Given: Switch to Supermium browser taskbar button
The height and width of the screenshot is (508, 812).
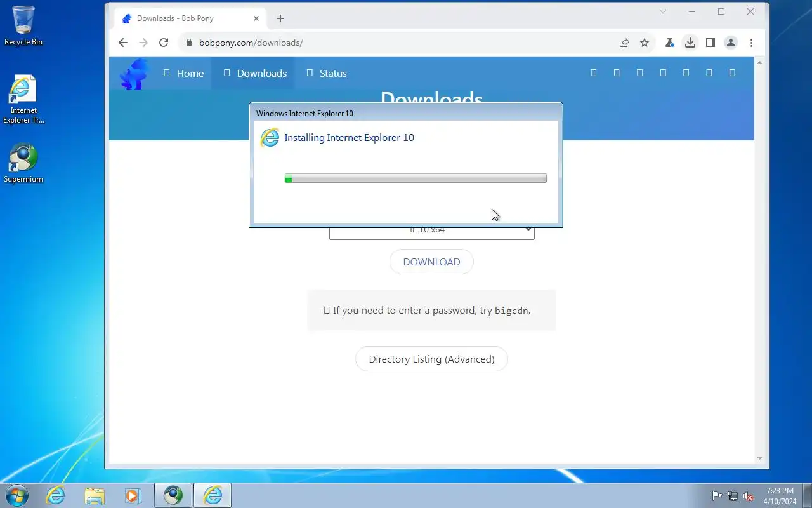Looking at the screenshot, I should [x=173, y=495].
